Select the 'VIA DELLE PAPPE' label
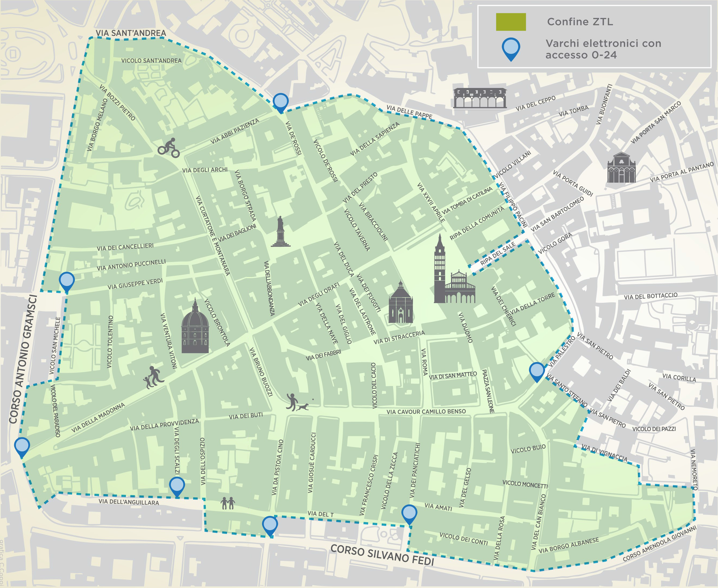 tap(409, 112)
